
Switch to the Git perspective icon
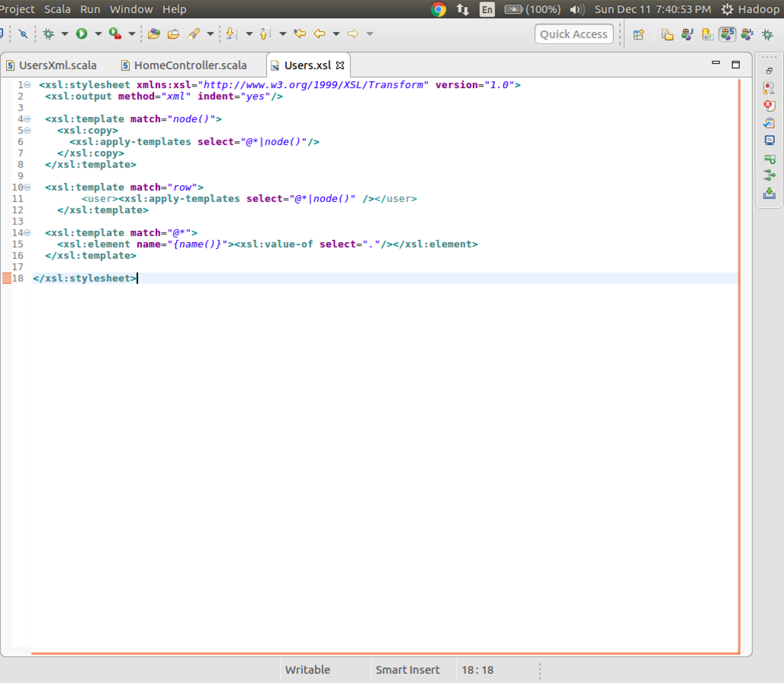(x=707, y=34)
